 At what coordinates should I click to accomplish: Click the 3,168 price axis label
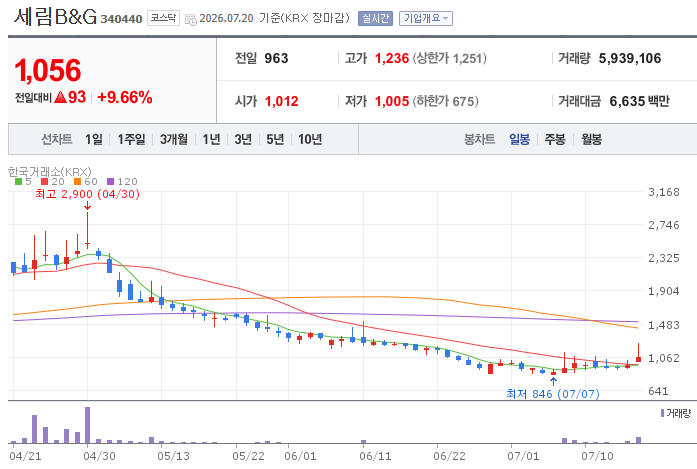[664, 192]
